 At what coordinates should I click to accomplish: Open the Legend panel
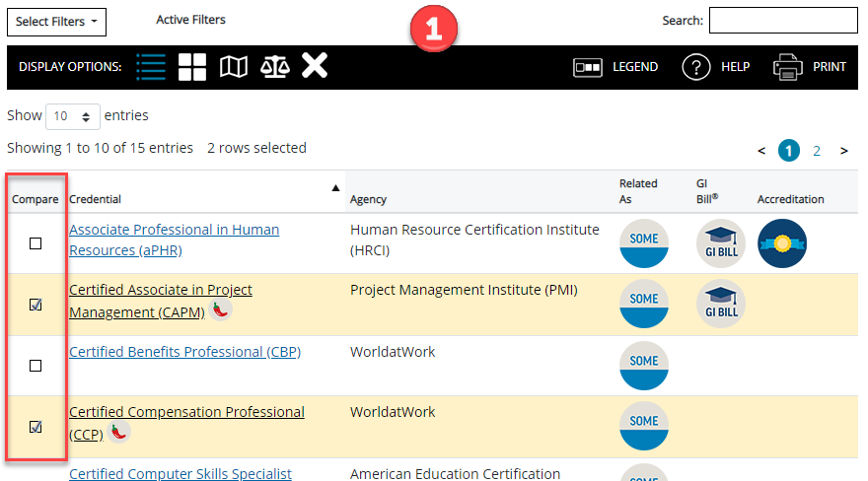pos(615,67)
